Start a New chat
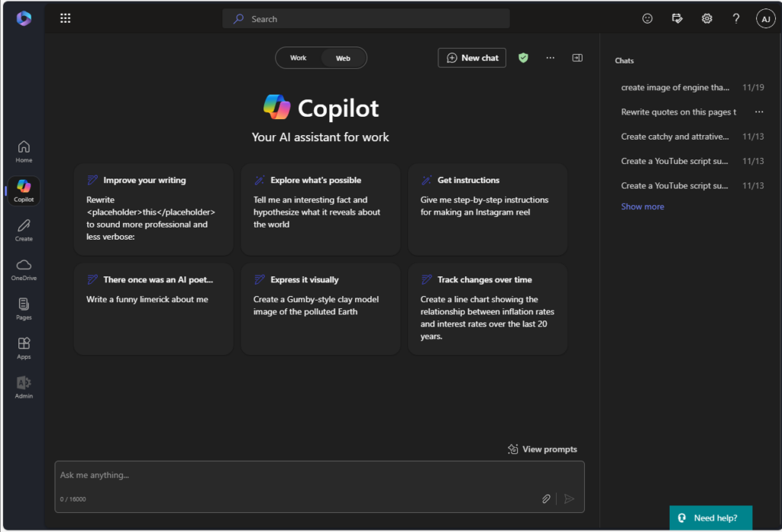This screenshot has height=532, width=782. pyautogui.click(x=472, y=58)
